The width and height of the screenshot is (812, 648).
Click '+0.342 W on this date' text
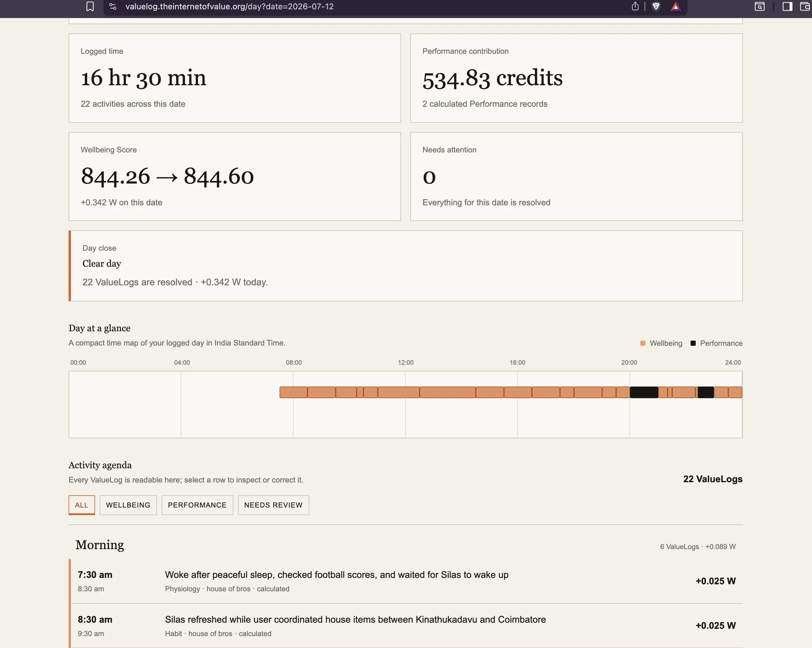[121, 202]
